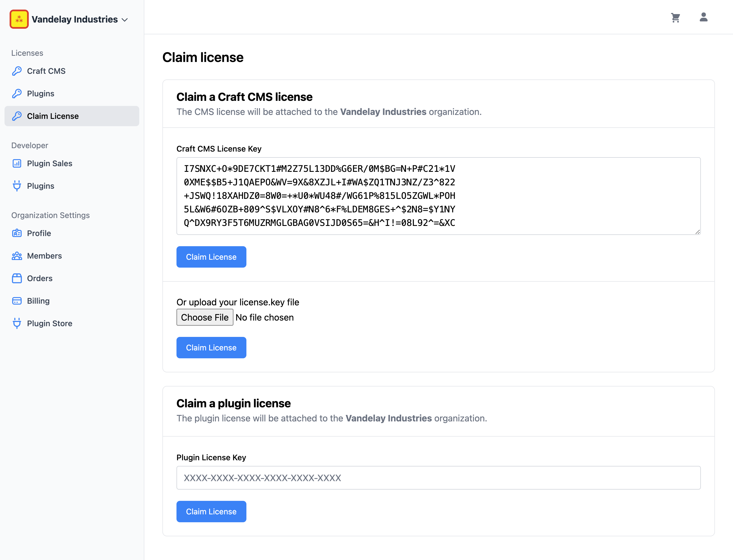Open Craft CMS licenses page
733x560 pixels.
click(x=72, y=71)
